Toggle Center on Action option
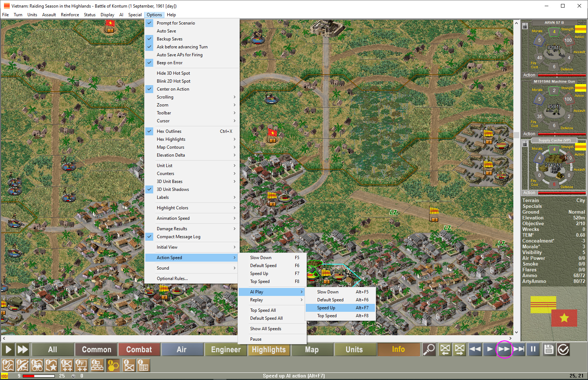The height and width of the screenshot is (380, 588). coord(192,89)
